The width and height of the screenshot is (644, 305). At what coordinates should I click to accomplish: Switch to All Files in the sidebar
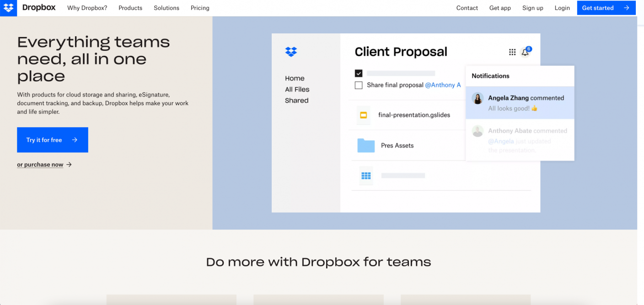(x=297, y=89)
